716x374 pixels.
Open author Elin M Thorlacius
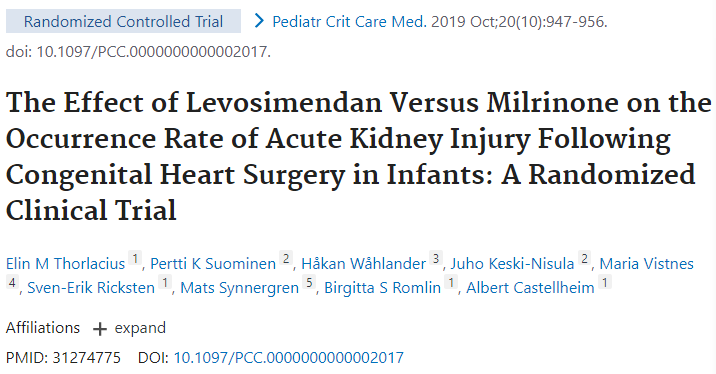[65, 263]
